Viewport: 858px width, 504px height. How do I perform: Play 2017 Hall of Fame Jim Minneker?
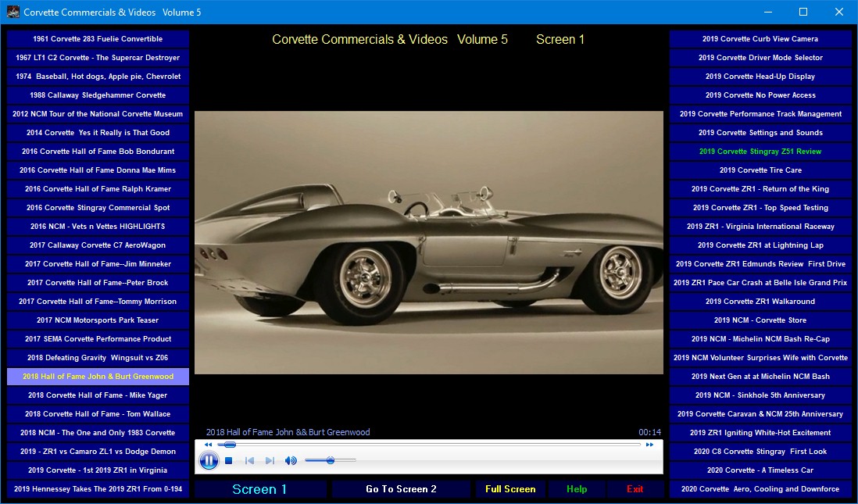(x=98, y=264)
